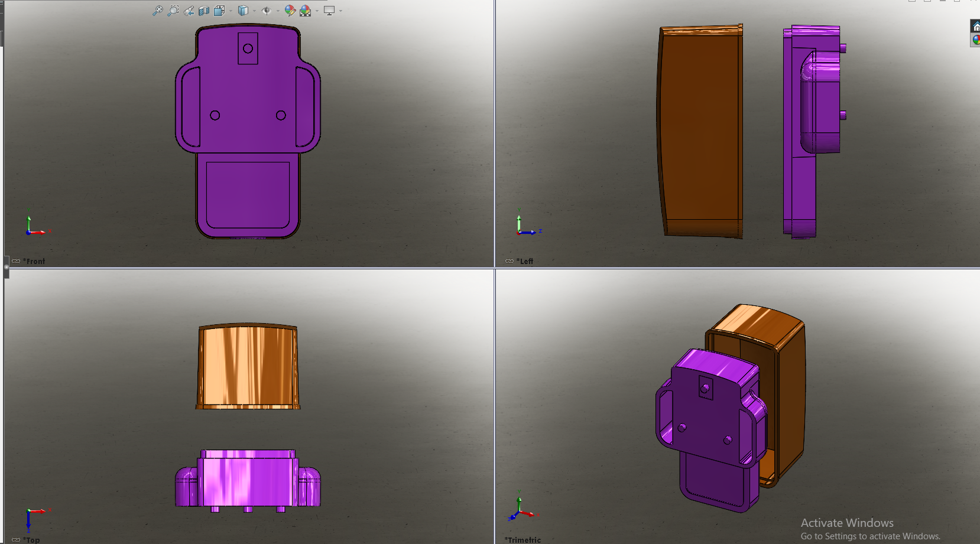
Task: Click the Edit Appearance icon
Action: click(290, 11)
